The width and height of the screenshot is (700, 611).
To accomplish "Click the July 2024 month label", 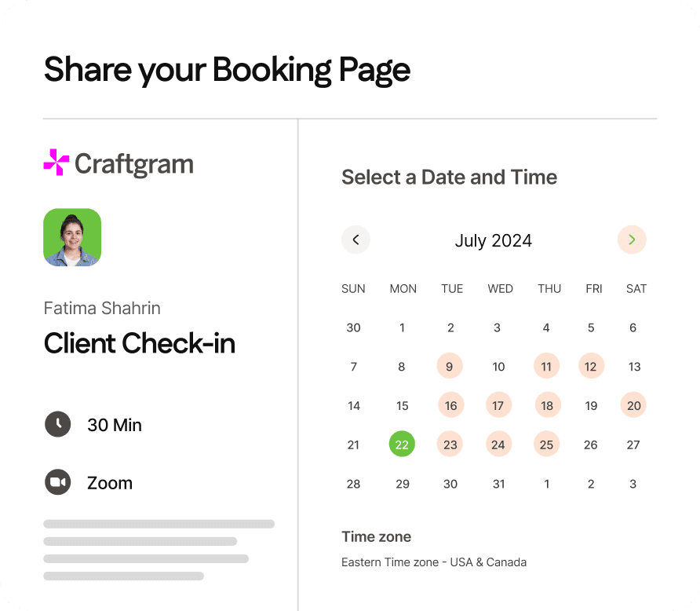I will point(494,240).
